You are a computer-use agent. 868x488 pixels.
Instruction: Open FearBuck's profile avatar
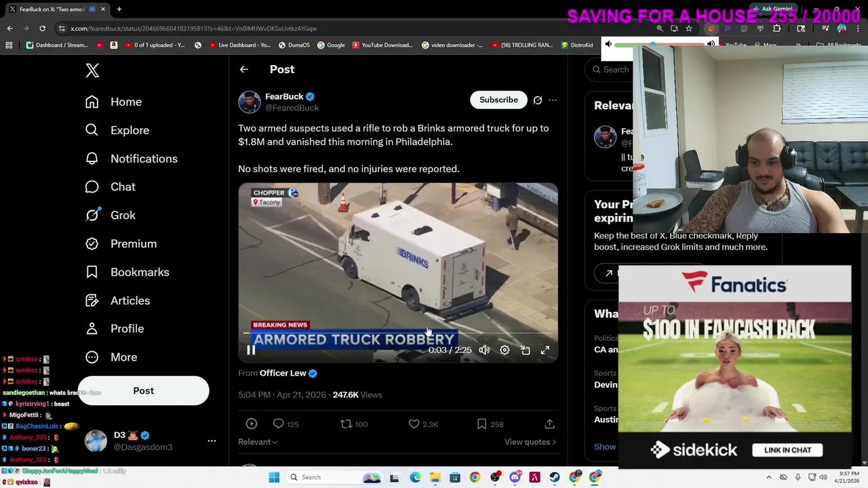(250, 102)
